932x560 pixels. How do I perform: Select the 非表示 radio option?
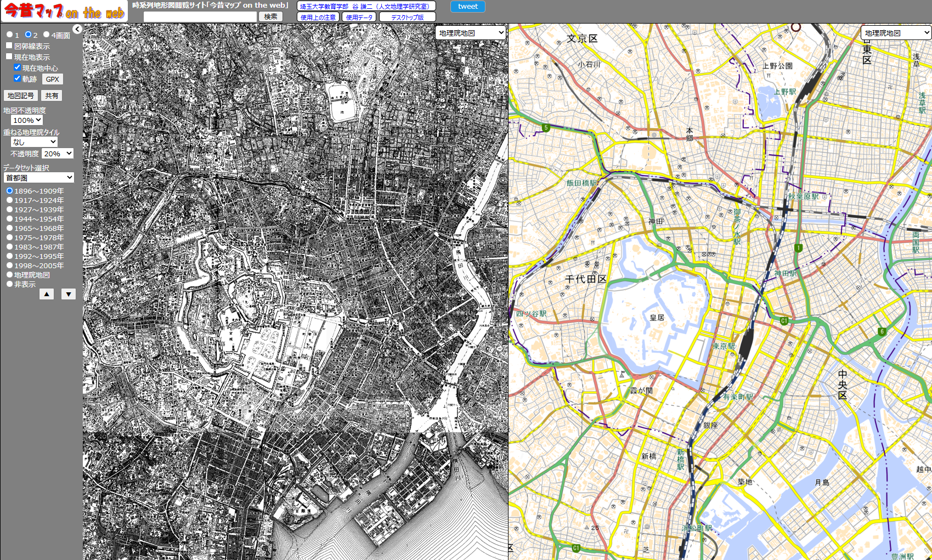pos(9,284)
